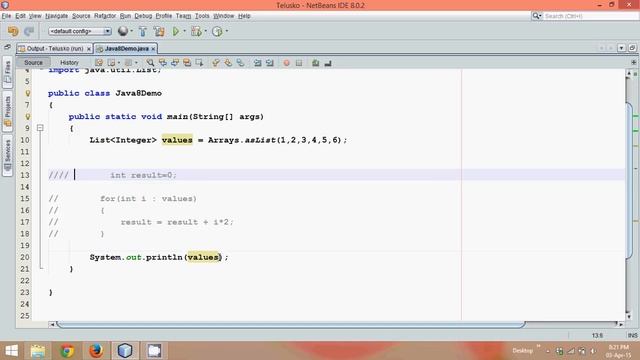Click the Build Project hammer icon
The height and width of the screenshot is (360, 640).
pyautogui.click(x=142, y=31)
